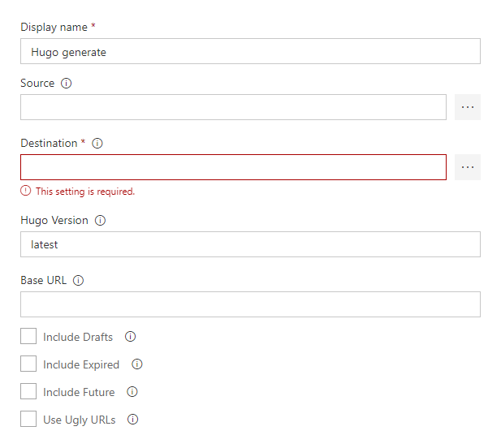Focus the Display name field
Viewport: 501px width, 448px height.
click(250, 51)
